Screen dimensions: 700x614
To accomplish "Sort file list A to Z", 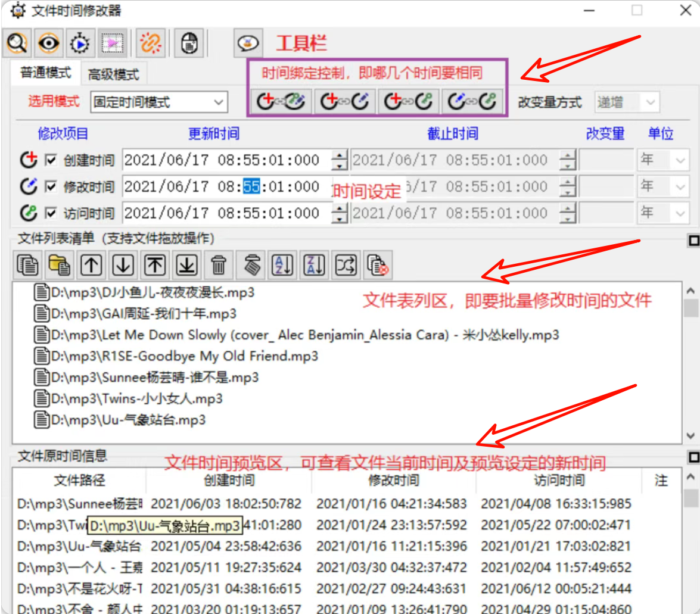I will point(282,265).
